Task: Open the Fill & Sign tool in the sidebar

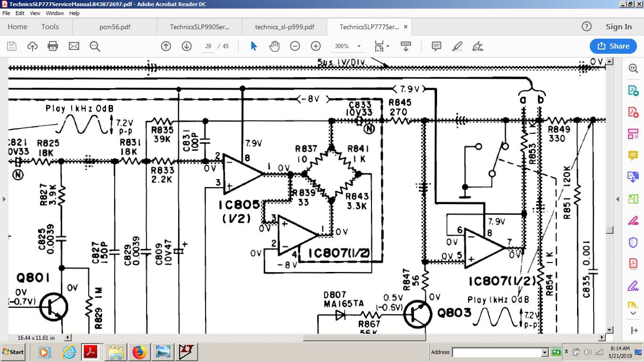Action: (x=633, y=286)
